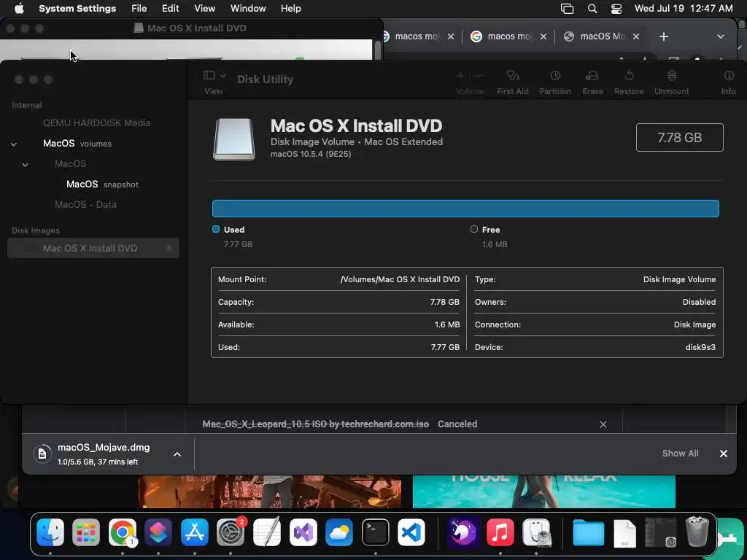Click the Free legend swatch
The height and width of the screenshot is (560, 747).
click(474, 230)
